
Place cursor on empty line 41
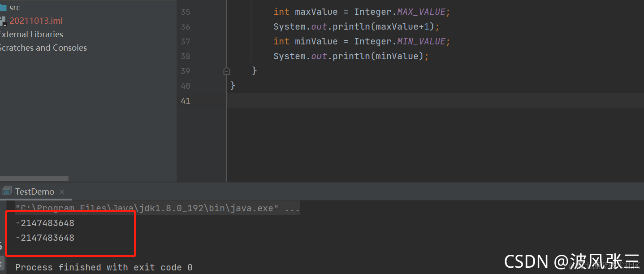pos(435,100)
